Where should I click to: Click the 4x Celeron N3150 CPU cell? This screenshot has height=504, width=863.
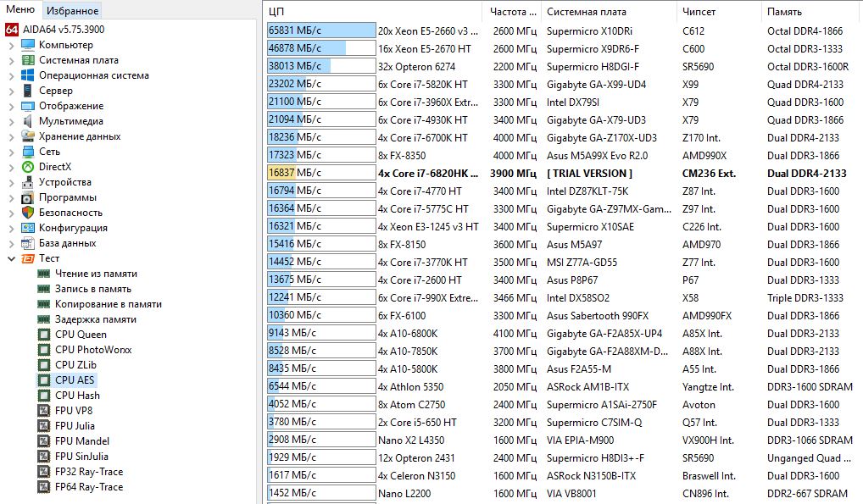416,475
